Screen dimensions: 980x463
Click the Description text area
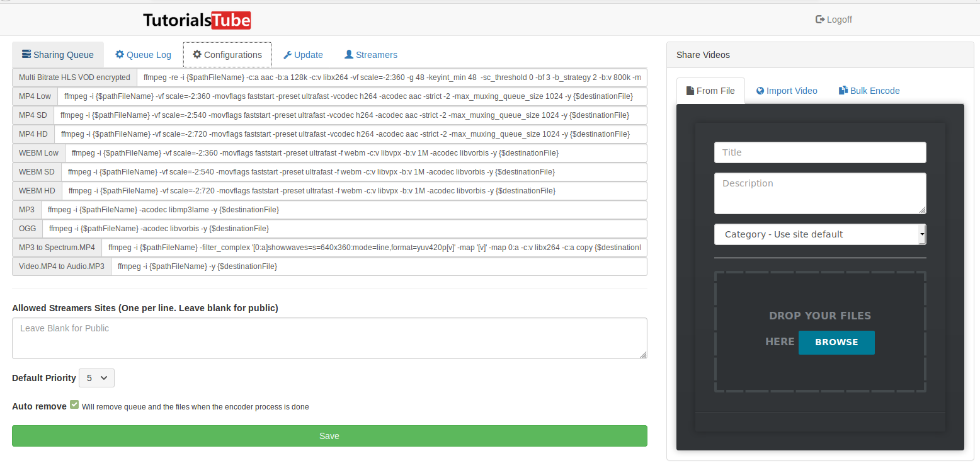tap(819, 192)
